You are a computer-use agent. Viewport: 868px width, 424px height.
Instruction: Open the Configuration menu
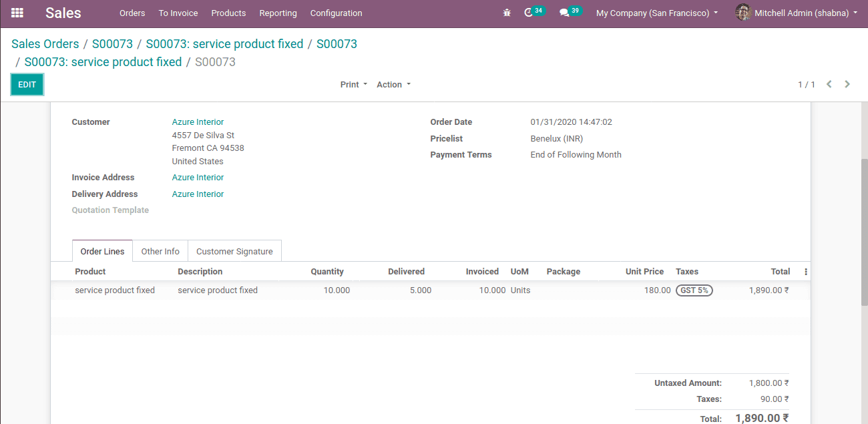pyautogui.click(x=337, y=13)
